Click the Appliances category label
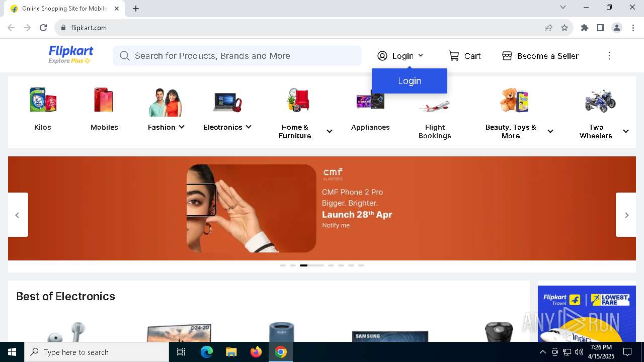 pos(370,127)
